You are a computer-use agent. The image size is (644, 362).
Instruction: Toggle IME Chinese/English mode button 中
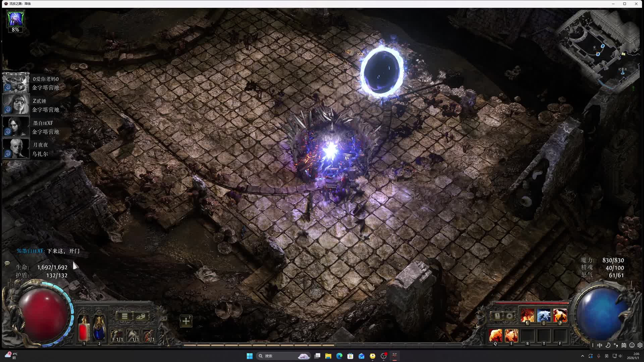[x=600, y=345]
